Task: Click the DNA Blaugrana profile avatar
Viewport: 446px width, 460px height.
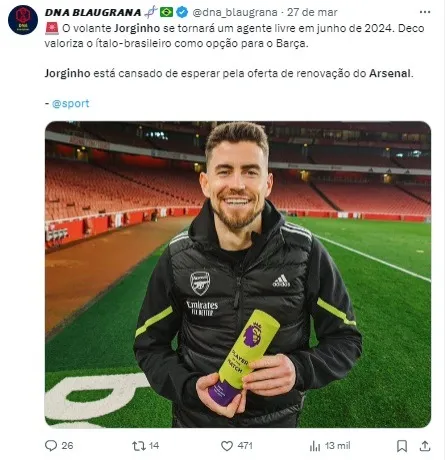Action: [x=23, y=20]
